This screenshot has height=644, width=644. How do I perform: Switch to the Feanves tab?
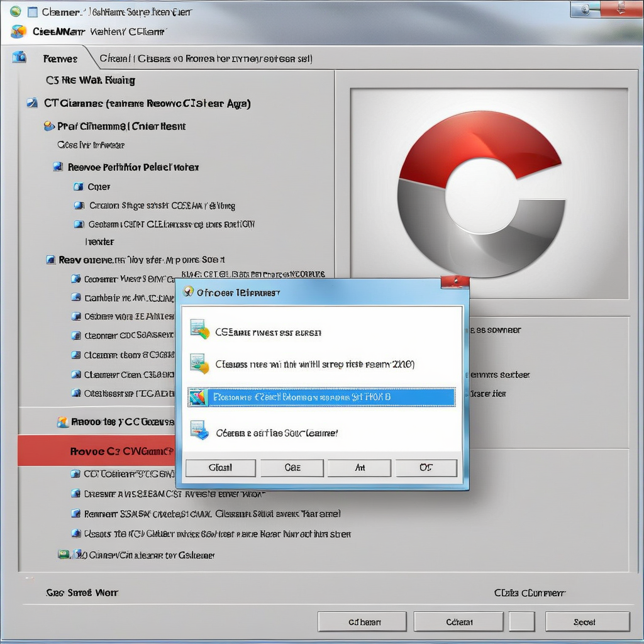pyautogui.click(x=60, y=58)
